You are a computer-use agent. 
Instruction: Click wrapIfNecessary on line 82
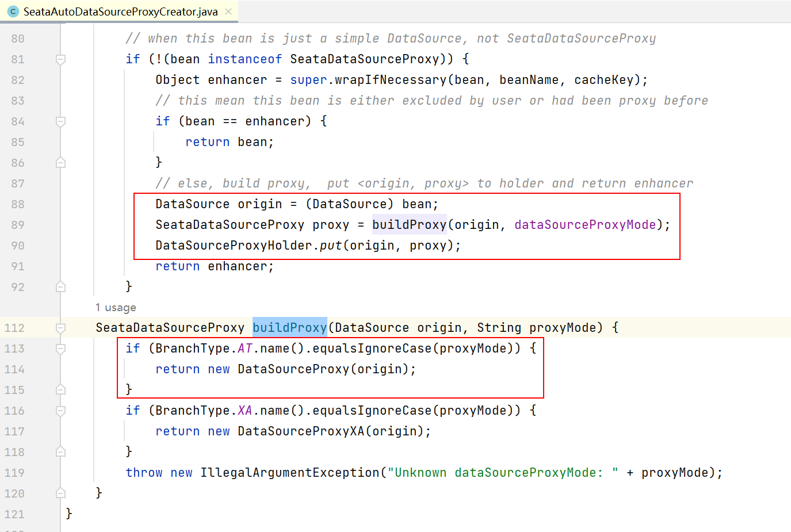391,80
